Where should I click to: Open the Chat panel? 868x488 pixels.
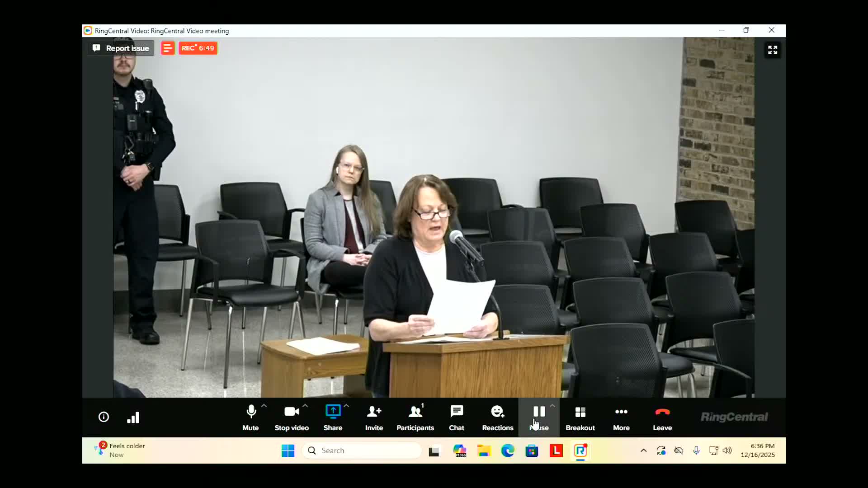point(457,417)
